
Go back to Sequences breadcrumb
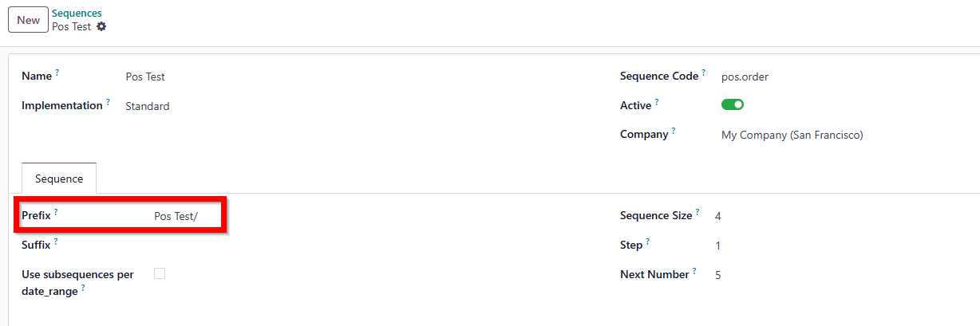(77, 13)
